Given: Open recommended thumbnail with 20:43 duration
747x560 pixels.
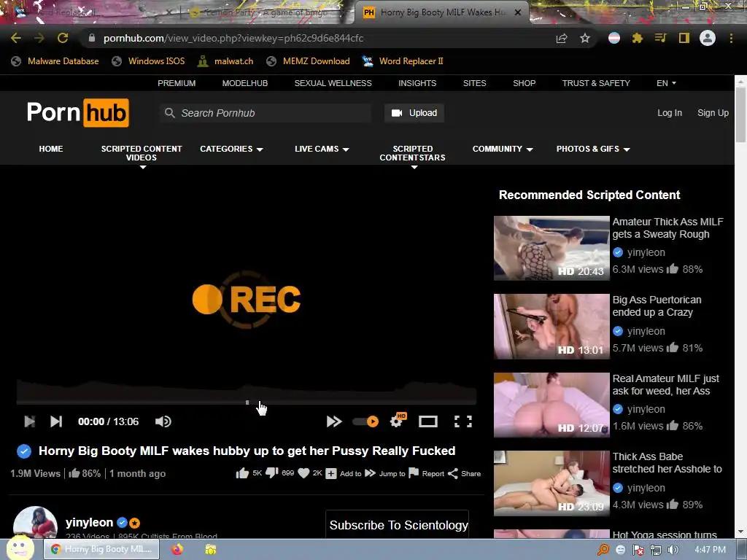Looking at the screenshot, I should point(551,248).
